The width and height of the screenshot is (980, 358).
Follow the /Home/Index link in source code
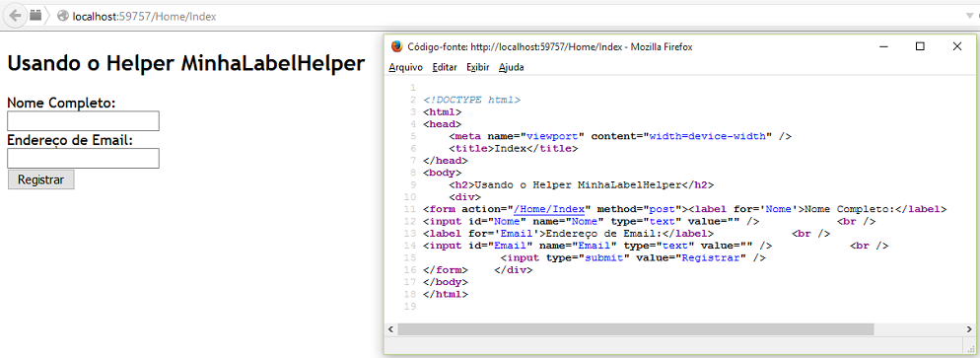pos(549,209)
